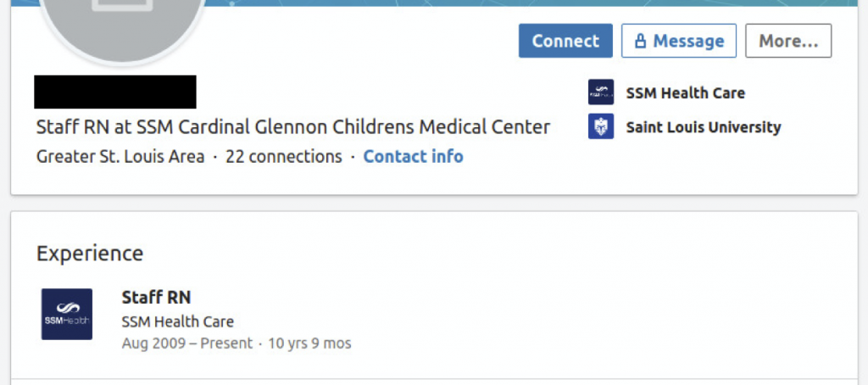Click the Greater St. Louis Area location

(120, 157)
